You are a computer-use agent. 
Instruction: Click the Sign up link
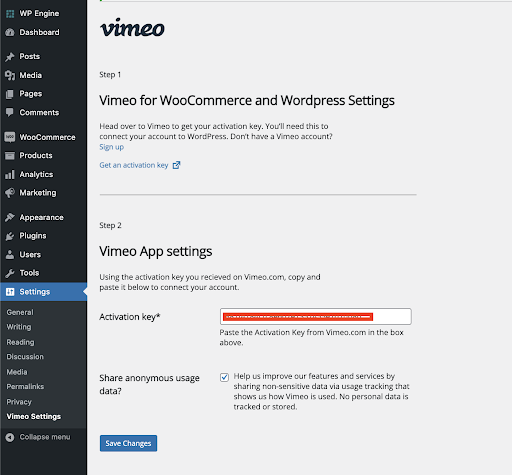coord(112,147)
